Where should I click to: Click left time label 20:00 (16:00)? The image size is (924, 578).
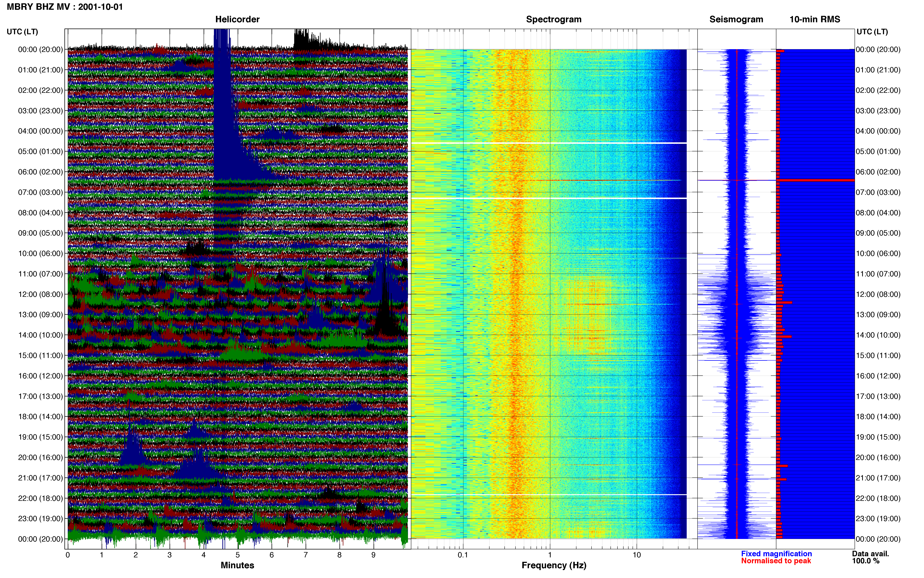41,457
